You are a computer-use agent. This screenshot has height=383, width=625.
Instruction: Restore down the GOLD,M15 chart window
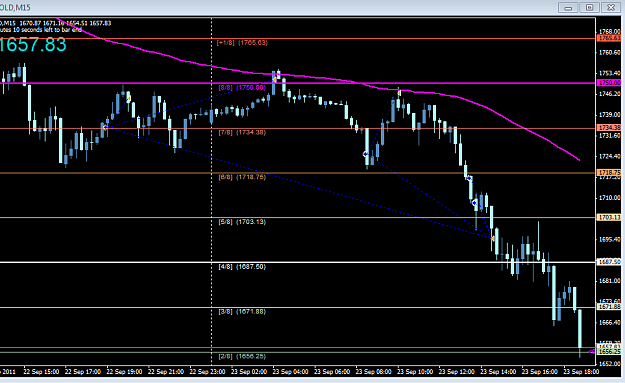point(590,8)
